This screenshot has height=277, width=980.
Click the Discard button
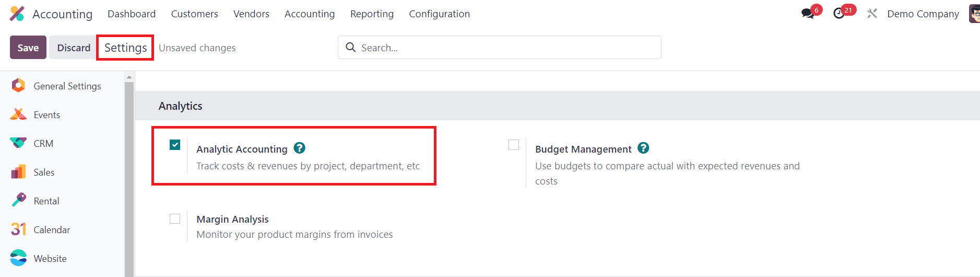[x=74, y=48]
